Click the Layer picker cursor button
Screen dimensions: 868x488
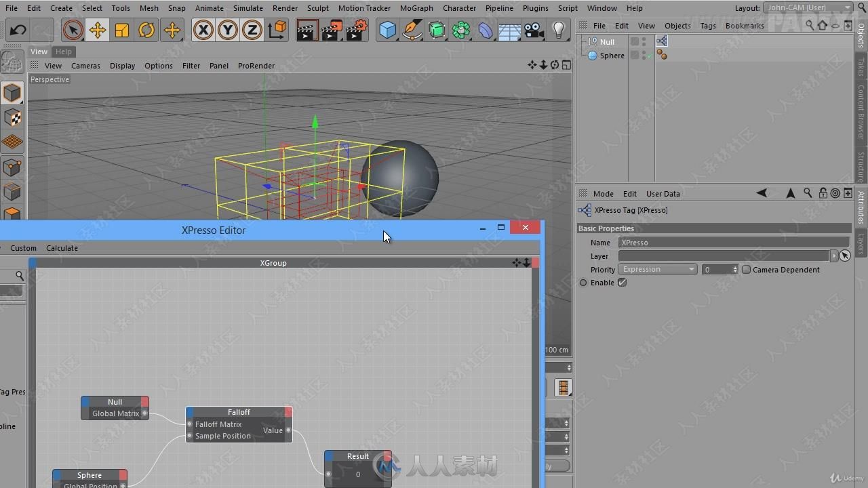(845, 256)
